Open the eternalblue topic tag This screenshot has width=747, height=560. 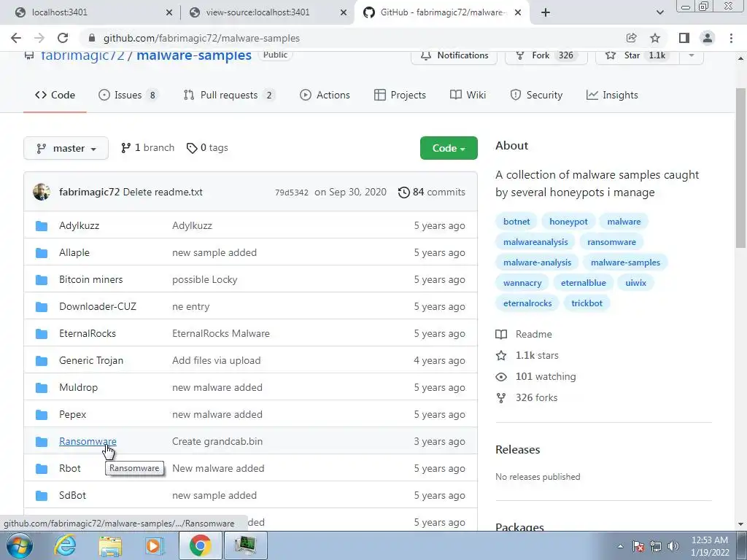(x=584, y=283)
